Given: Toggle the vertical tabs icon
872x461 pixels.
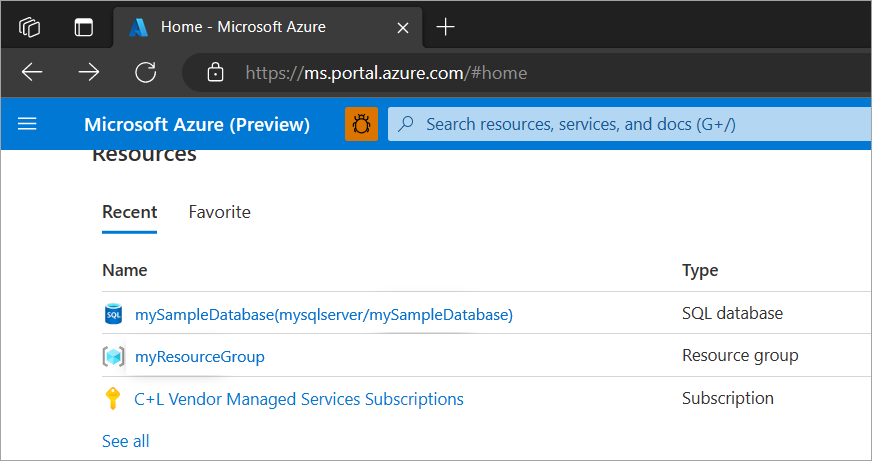Looking at the screenshot, I should [83, 27].
